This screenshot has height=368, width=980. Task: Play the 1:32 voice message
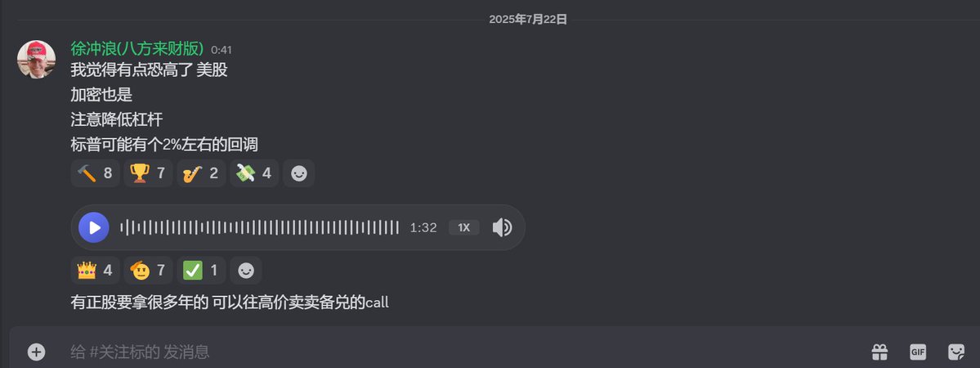pos(94,228)
